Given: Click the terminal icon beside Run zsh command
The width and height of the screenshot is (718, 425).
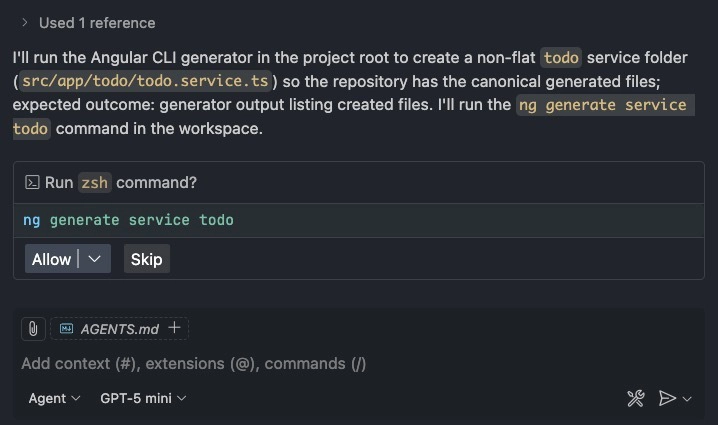Looking at the screenshot, I should pos(32,182).
